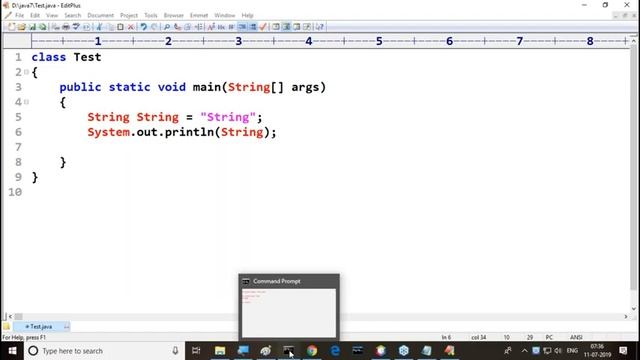Open the Font settings icon
The height and width of the screenshot is (360, 640).
click(x=211, y=27)
